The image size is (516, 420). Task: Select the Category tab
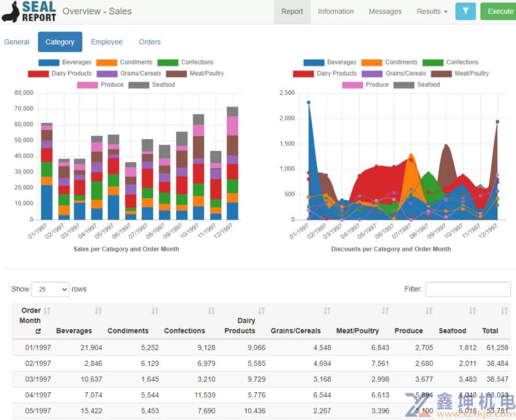point(60,42)
